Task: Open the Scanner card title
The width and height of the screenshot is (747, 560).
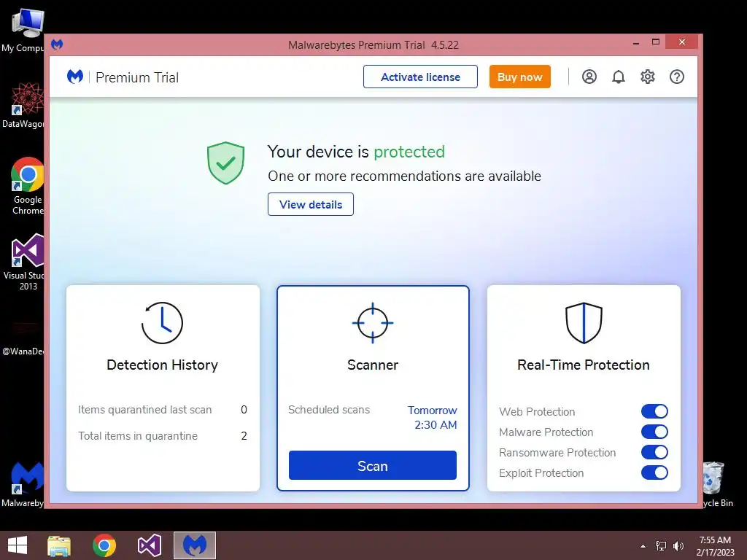Action: (x=373, y=365)
